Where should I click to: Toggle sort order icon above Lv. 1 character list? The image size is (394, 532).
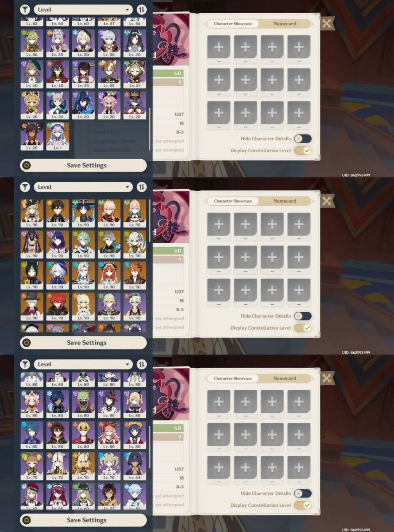[142, 10]
